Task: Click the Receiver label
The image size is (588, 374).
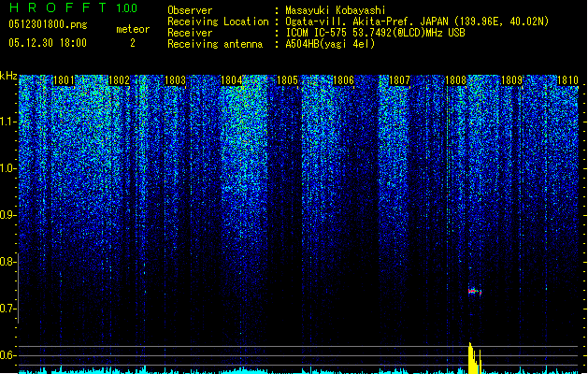Action: click(190, 33)
